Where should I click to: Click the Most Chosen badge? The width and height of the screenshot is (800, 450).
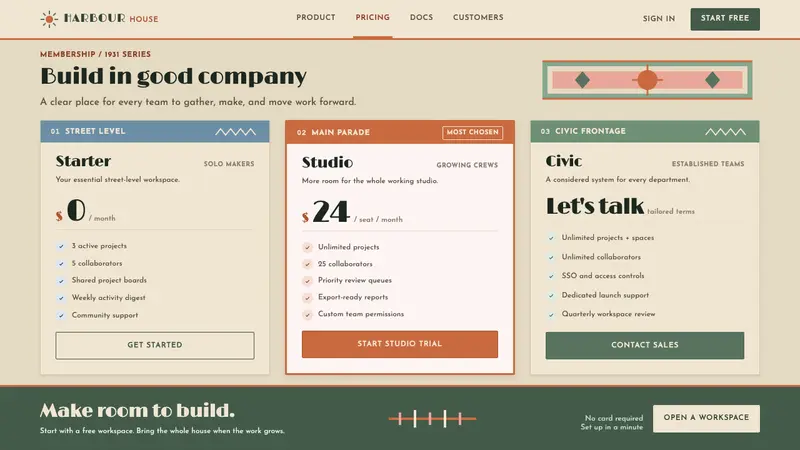click(x=472, y=133)
